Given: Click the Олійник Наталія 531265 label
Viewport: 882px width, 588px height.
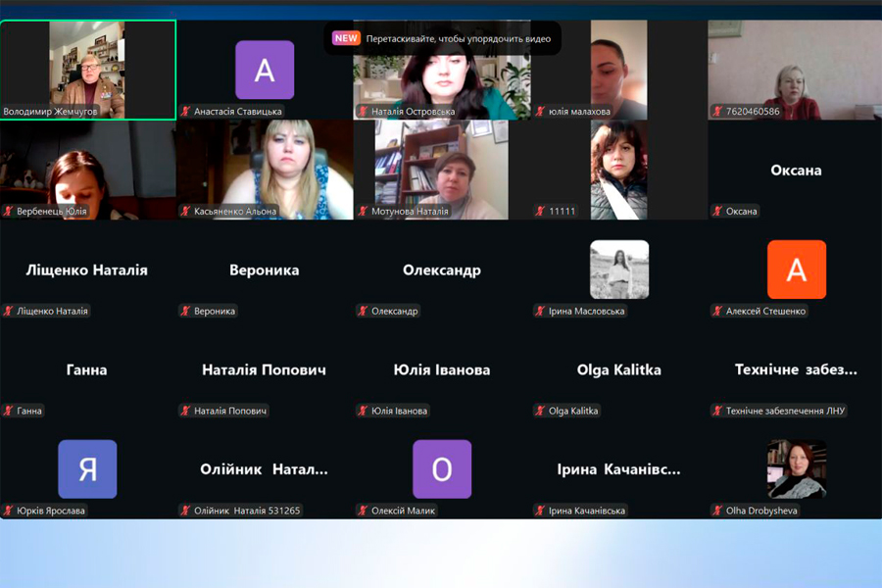Looking at the screenshot, I should click(247, 511).
